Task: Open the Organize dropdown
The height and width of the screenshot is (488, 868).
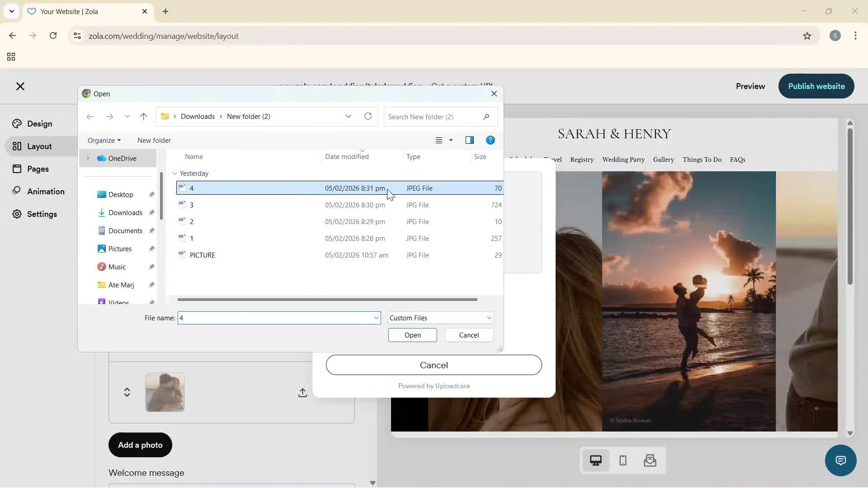Action: [104, 140]
